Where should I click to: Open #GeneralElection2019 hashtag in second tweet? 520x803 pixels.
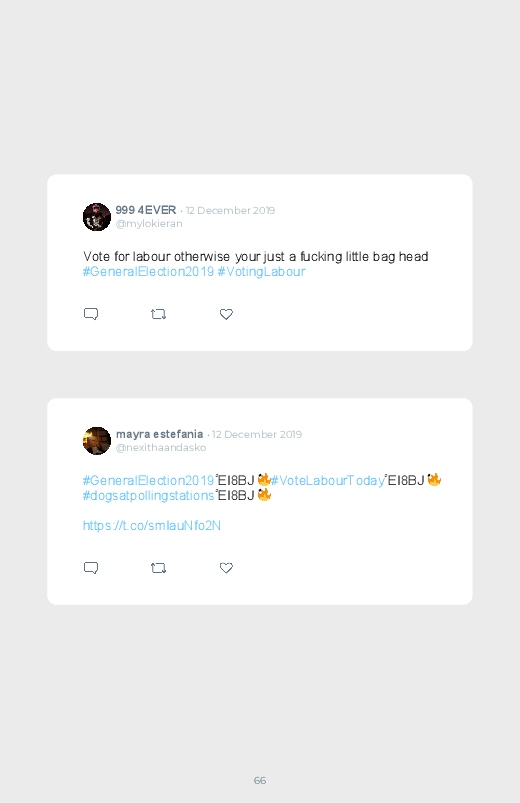tap(148, 480)
